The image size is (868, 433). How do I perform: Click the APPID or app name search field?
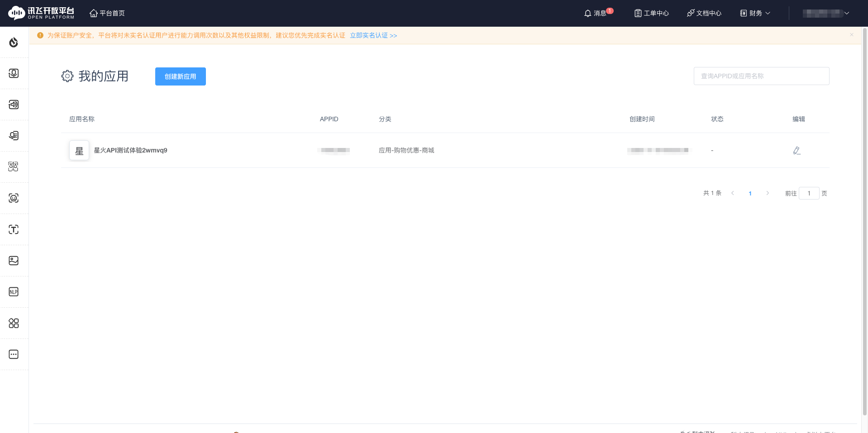(761, 76)
